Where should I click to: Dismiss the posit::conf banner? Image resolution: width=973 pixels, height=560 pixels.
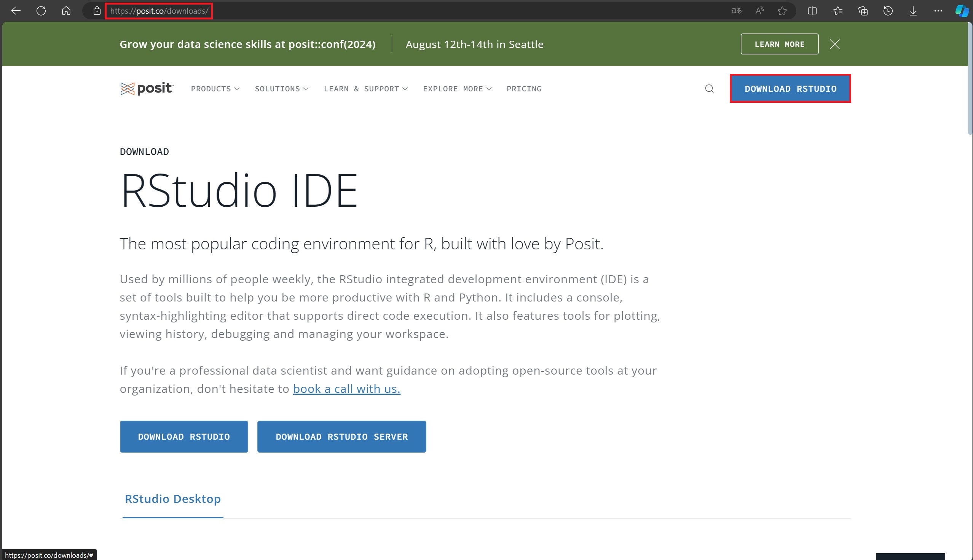point(834,44)
